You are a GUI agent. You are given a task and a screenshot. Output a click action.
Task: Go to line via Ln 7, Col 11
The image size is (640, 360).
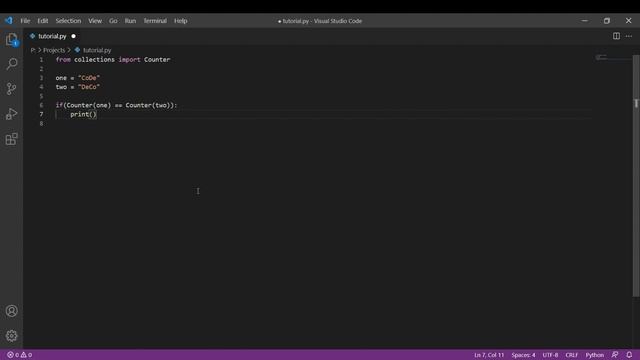point(489,355)
